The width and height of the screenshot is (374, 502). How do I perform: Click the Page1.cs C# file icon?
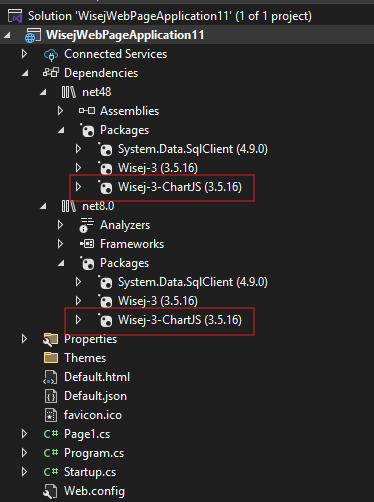pyautogui.click(x=51, y=434)
